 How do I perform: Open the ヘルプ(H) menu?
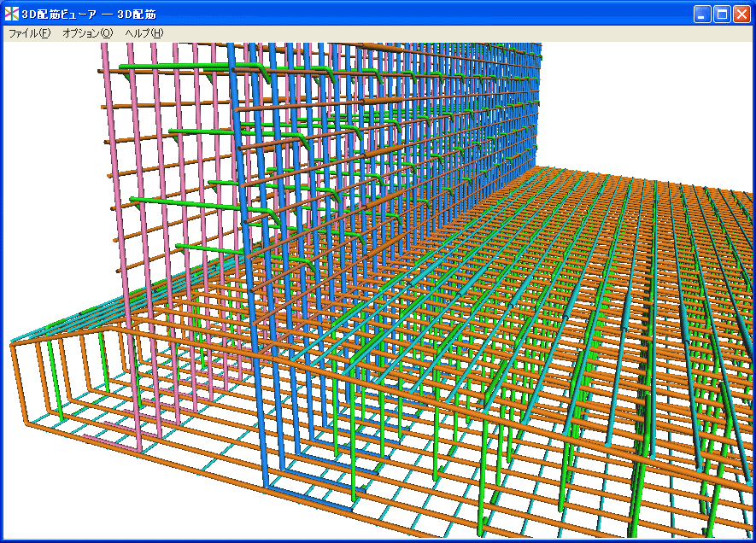[144, 33]
